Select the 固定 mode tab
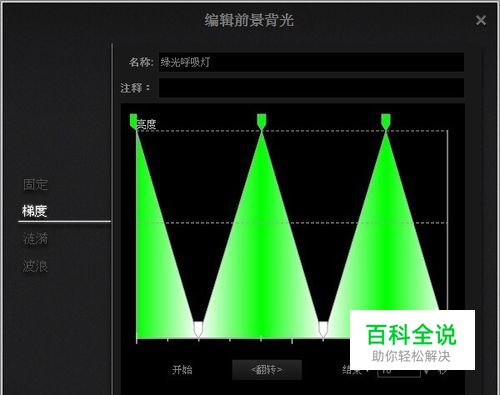 [36, 184]
